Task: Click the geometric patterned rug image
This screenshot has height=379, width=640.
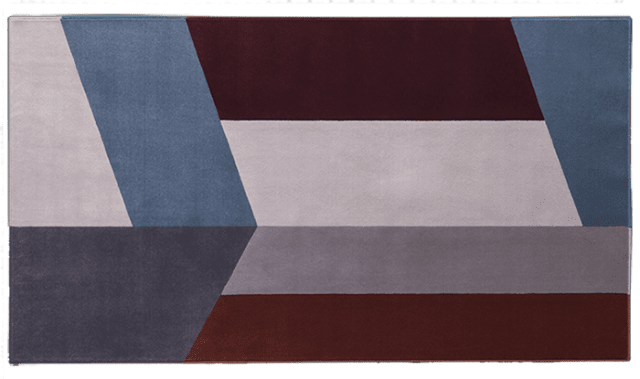Action: tap(320, 189)
